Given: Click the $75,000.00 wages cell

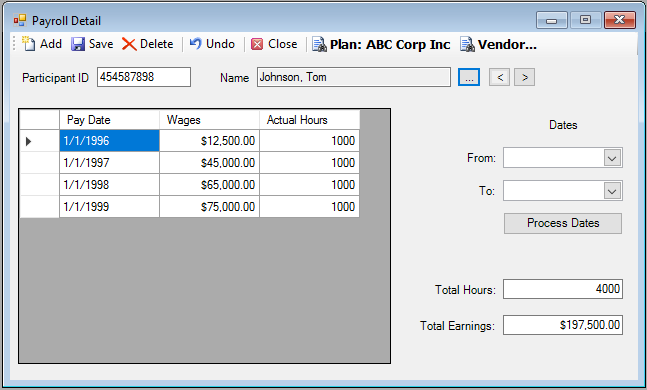Looking at the screenshot, I should pos(209,206).
